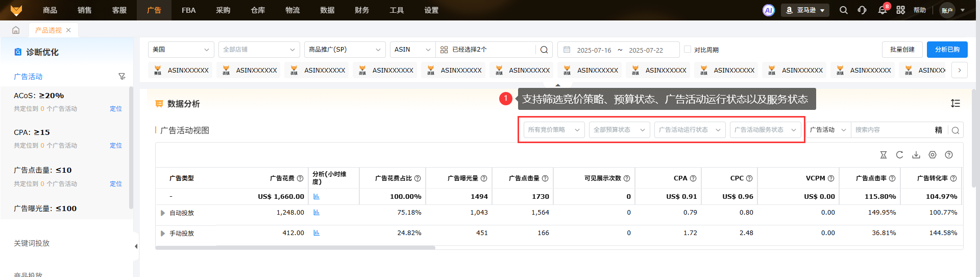Expand the 手动投放 row

(x=163, y=234)
